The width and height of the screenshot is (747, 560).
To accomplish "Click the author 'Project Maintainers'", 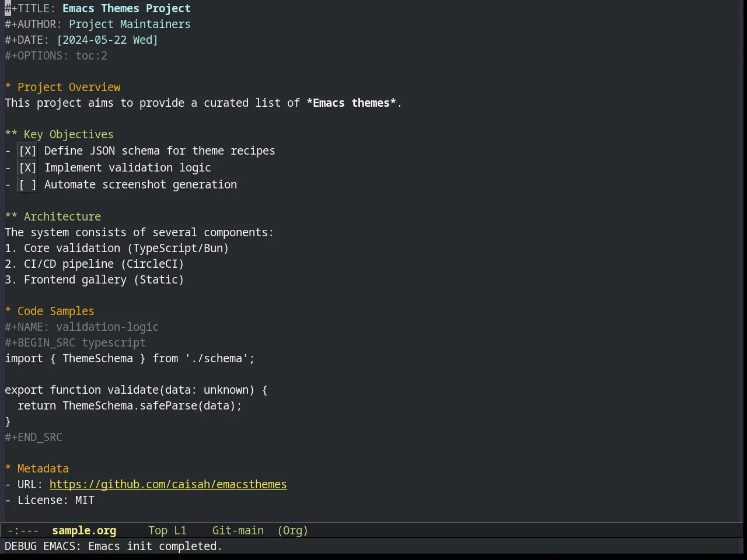I will (130, 24).
